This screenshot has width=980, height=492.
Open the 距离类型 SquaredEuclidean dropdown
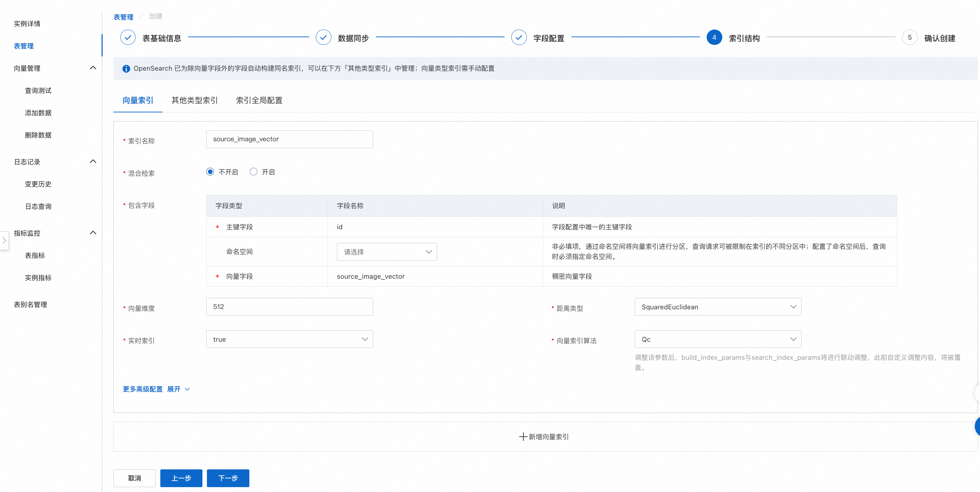point(717,307)
